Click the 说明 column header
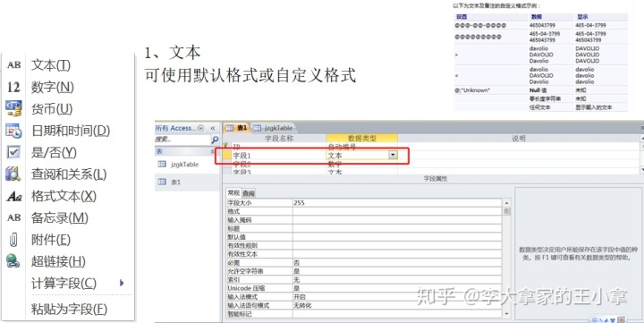The image size is (644, 323). click(518, 139)
